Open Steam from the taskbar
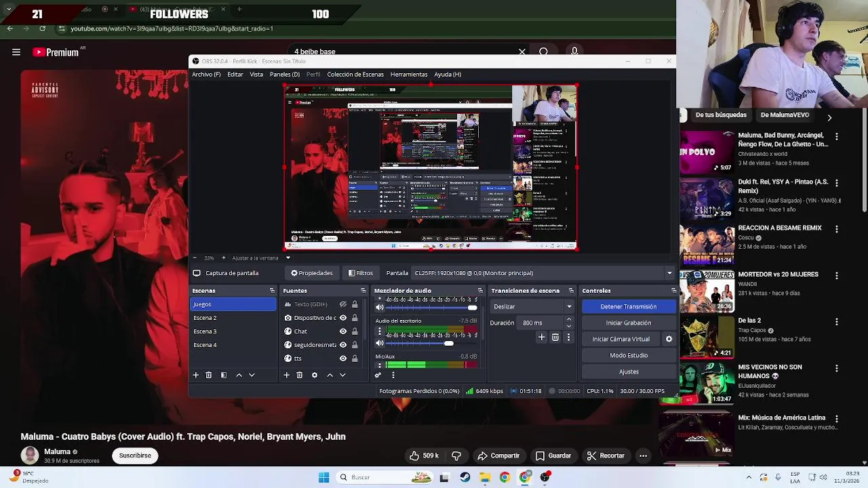 [x=465, y=477]
